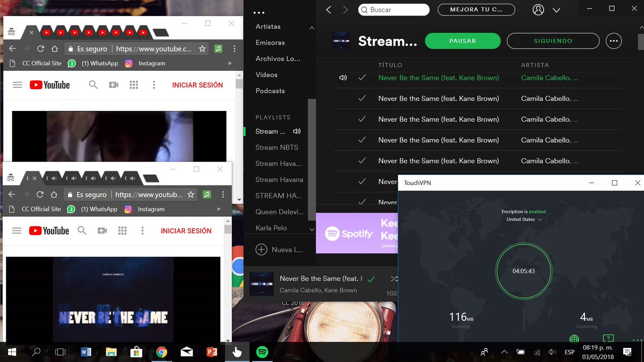644x362 pixels.
Task: Toggle the checkmark on the fifth track row
Action: click(362, 160)
